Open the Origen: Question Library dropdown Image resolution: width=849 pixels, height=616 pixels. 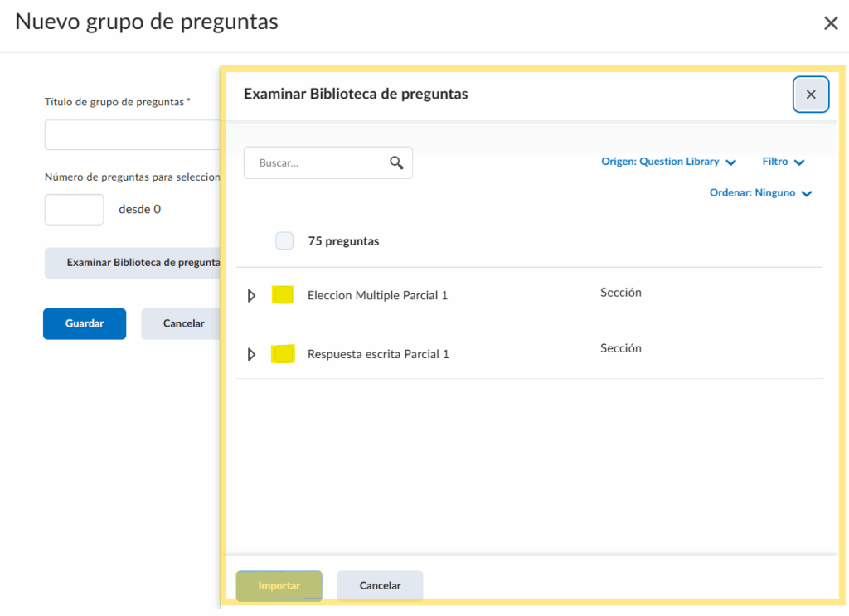point(668,162)
